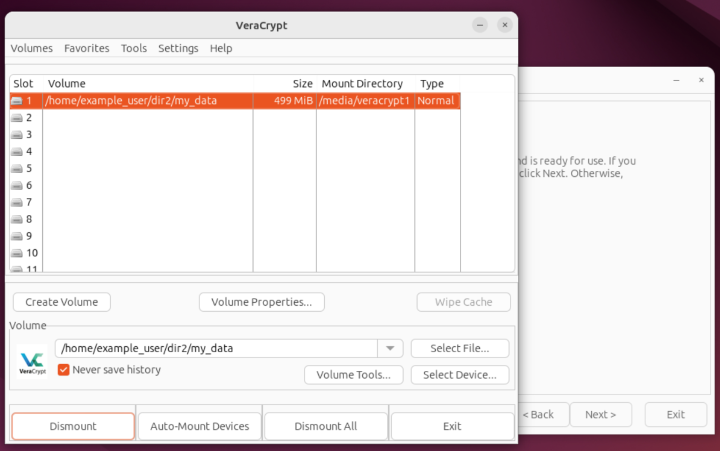Sort by Volume column header

(148, 84)
